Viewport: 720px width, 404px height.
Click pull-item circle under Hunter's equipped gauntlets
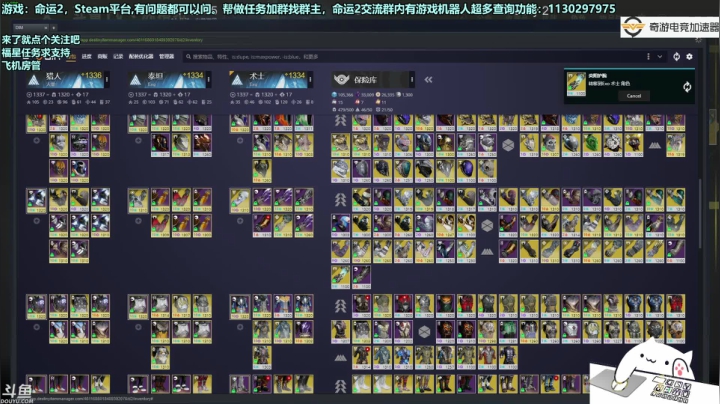click(x=36, y=221)
